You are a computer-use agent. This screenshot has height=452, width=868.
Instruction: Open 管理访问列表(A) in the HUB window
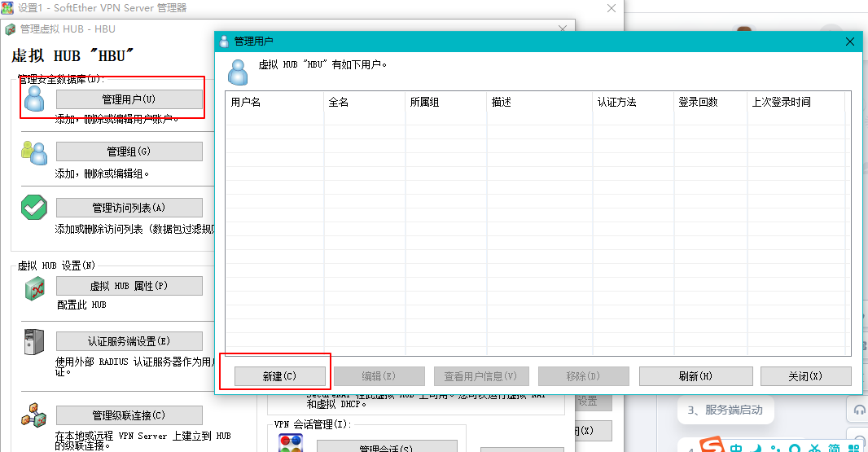[x=129, y=208]
